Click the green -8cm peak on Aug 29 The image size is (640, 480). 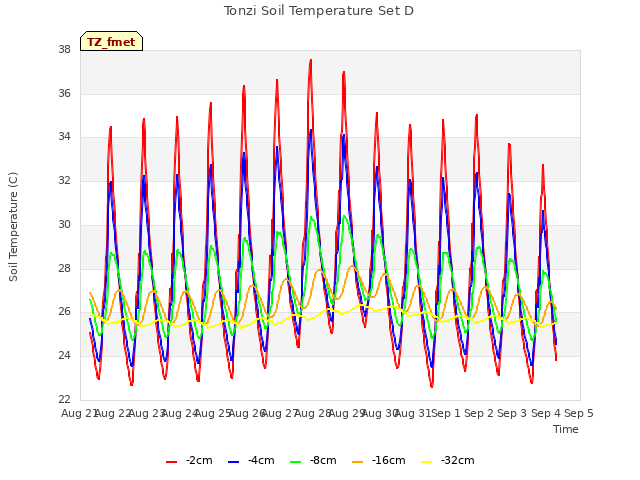coord(344,216)
